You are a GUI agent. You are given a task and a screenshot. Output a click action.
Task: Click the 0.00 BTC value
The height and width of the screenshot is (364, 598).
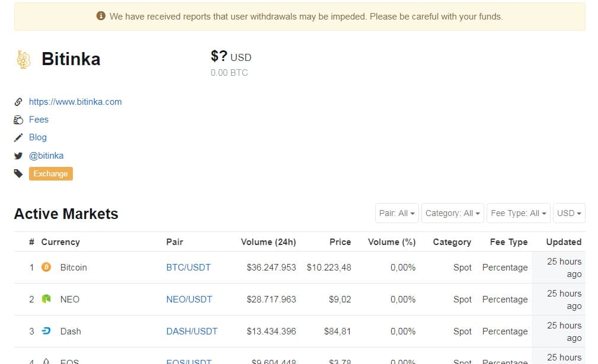[x=229, y=73]
